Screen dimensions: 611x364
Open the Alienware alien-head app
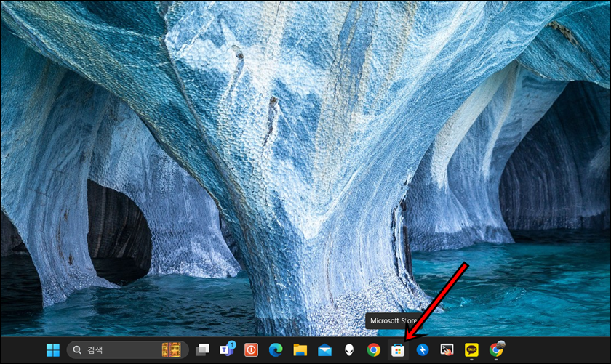(x=349, y=350)
